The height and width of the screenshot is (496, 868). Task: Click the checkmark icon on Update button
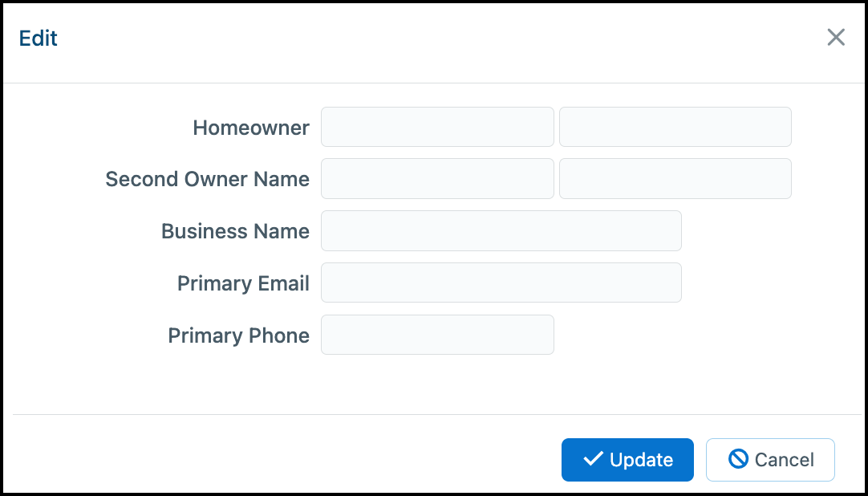point(593,459)
